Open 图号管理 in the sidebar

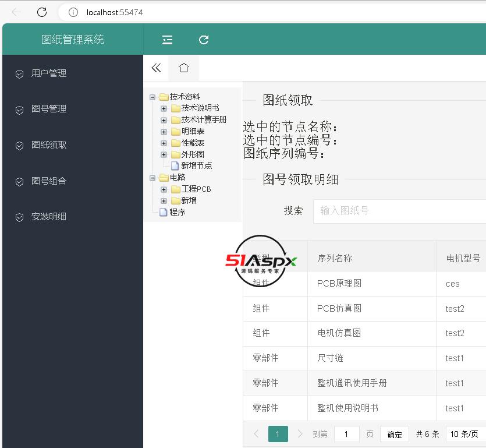pyautogui.click(x=49, y=109)
